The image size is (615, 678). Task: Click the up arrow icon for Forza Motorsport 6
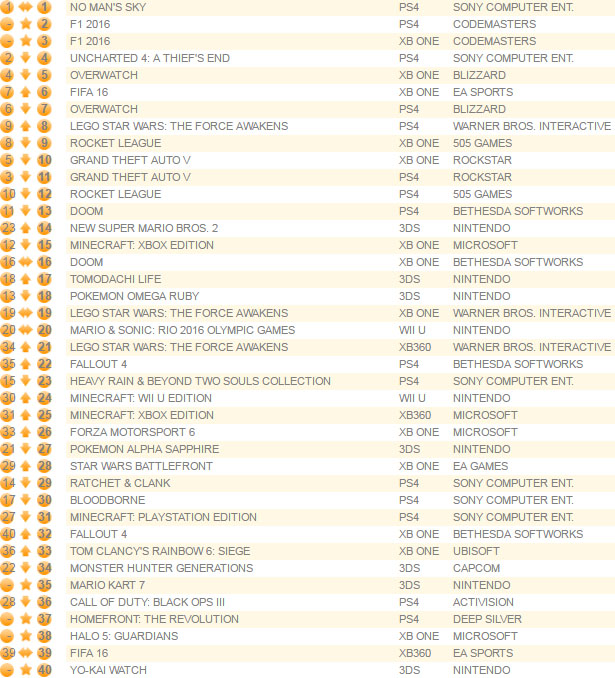[26, 432]
